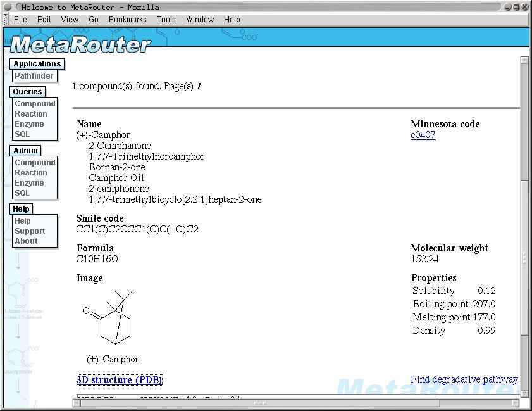Open the Support link
This screenshot has width=532, height=411.
[30, 231]
